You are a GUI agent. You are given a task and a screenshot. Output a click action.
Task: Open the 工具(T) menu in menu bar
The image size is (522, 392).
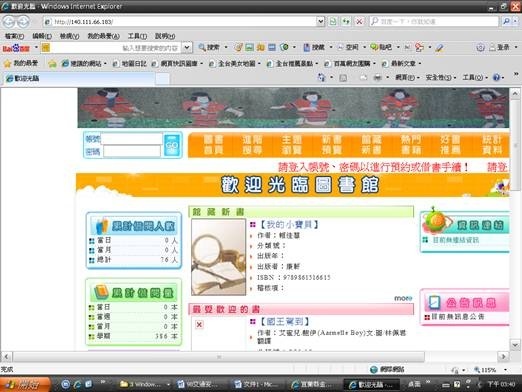pos(137,36)
